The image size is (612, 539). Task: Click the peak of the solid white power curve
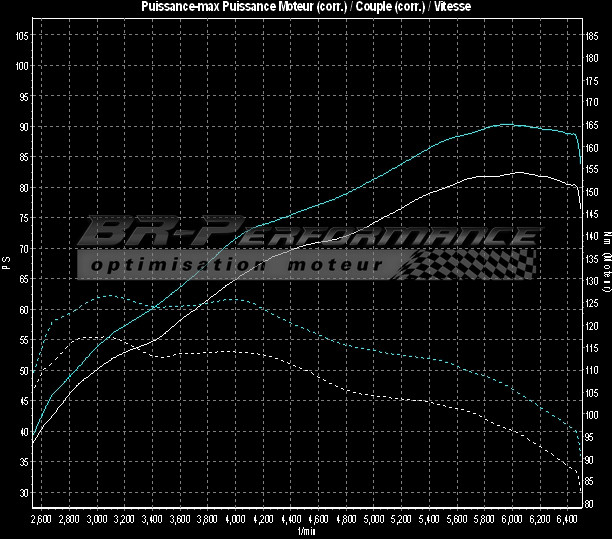[516, 172]
